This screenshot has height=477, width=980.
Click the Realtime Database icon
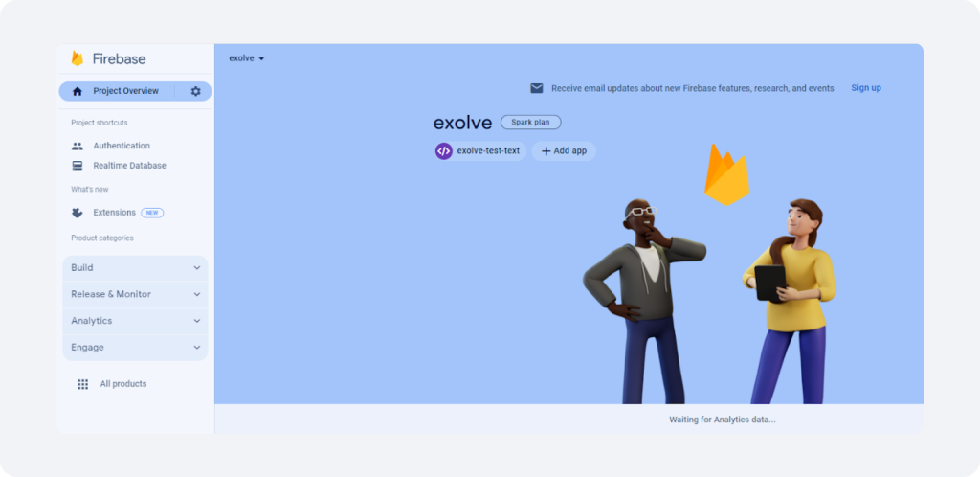click(x=78, y=166)
